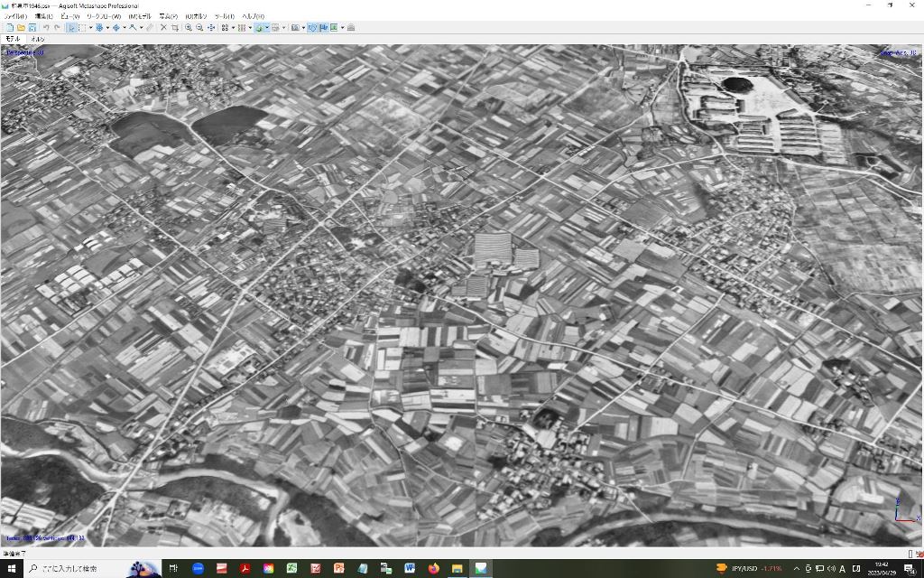Viewport: 924px width, 578px height.
Task: Expand the Move Region dropdown arrow
Action: (x=107, y=28)
